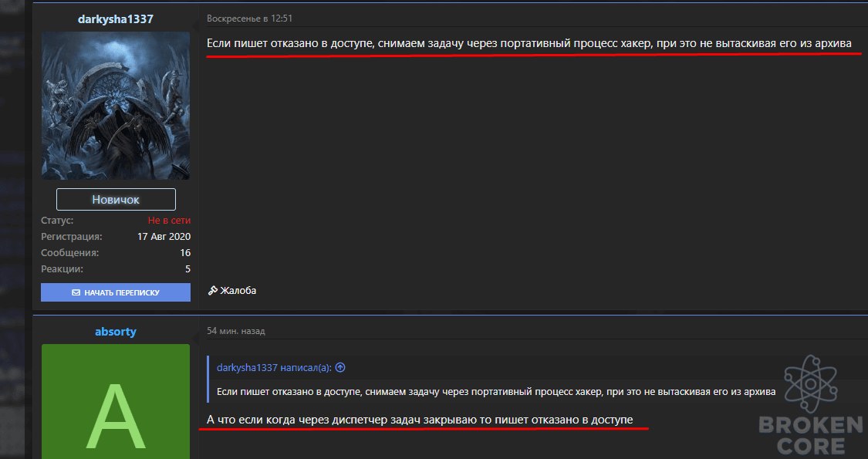Start a conversation with НАЧАТЬ ПЕРЕПИСКУ
Viewport: 868px width, 459px height.
[x=116, y=292]
